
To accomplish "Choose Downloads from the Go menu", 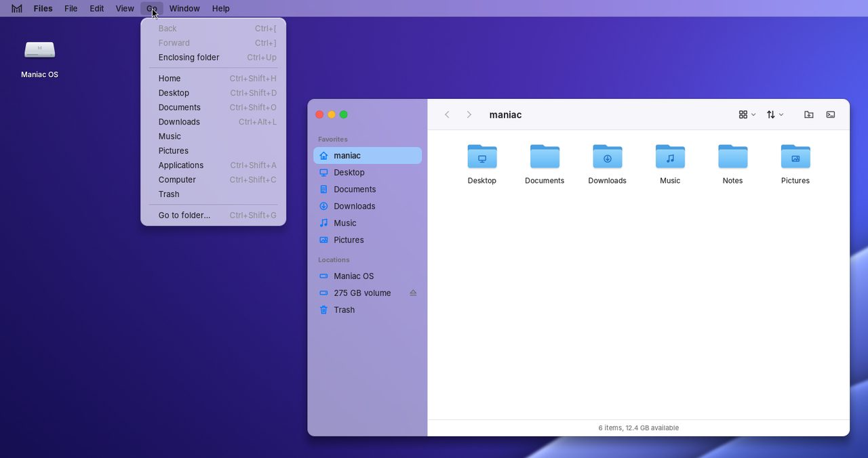I will [213, 122].
